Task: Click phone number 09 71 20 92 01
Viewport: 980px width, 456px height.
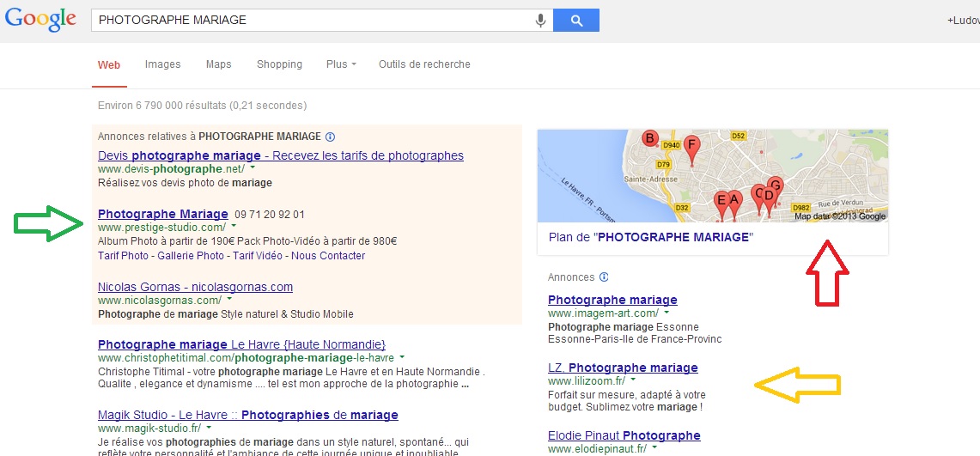Action: coord(270,215)
